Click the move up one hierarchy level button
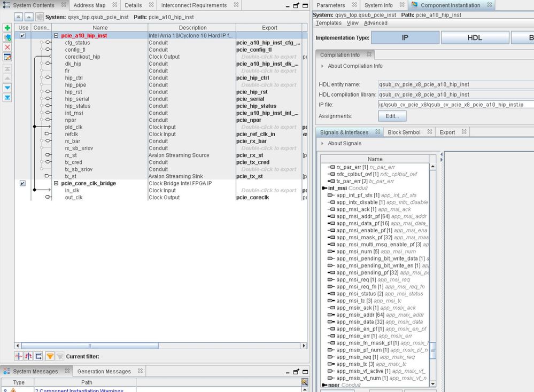This screenshot has height=392, width=534. coord(29,17)
